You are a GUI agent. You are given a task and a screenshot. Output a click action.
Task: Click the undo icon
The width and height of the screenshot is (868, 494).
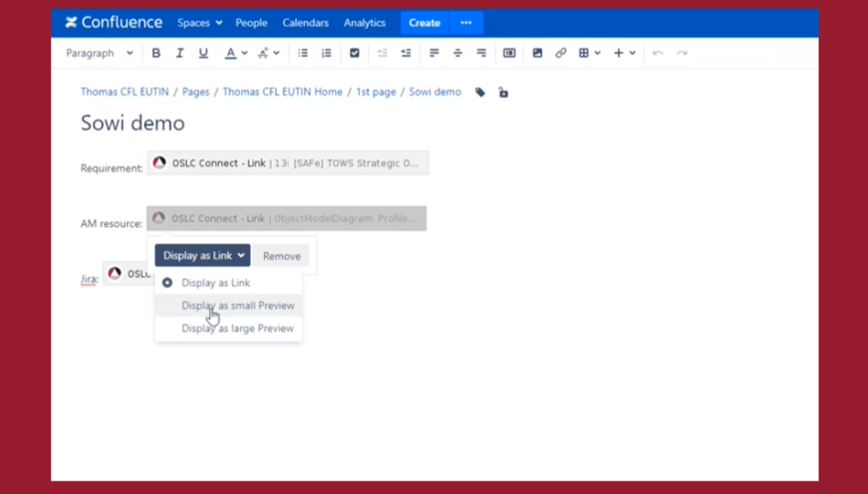pyautogui.click(x=658, y=53)
